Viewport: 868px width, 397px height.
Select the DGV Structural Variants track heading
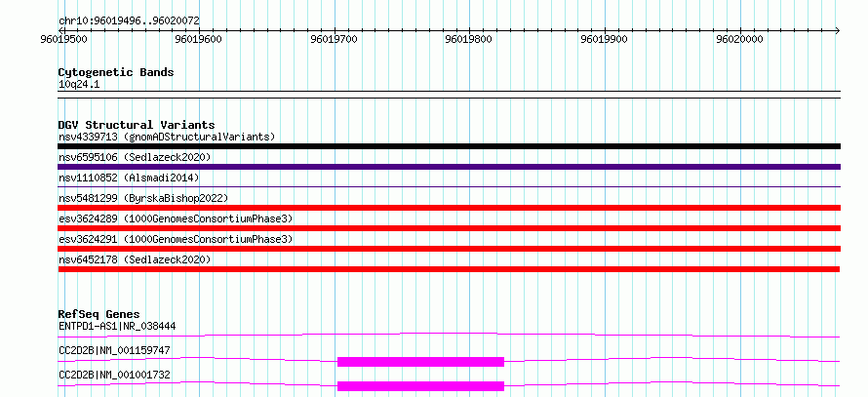137,125
